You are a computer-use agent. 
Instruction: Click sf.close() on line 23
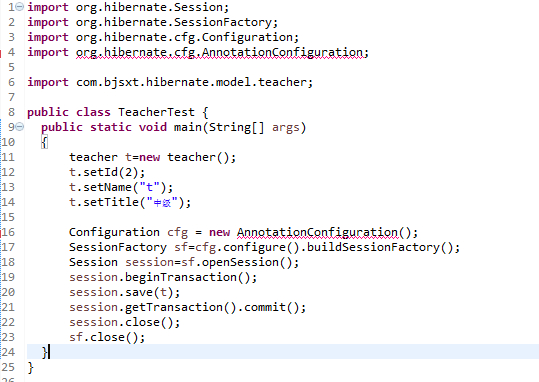(x=107, y=337)
